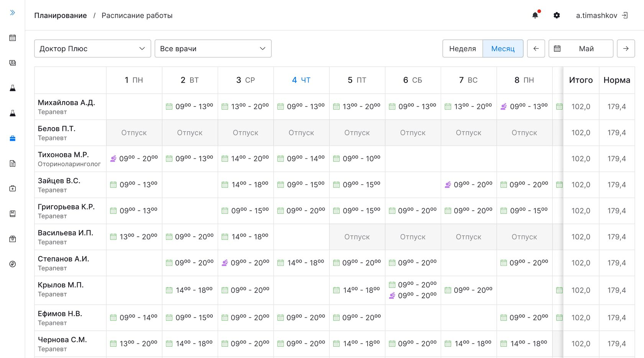Open the medical kit sidebar icon
The image size is (644, 358).
13,188
